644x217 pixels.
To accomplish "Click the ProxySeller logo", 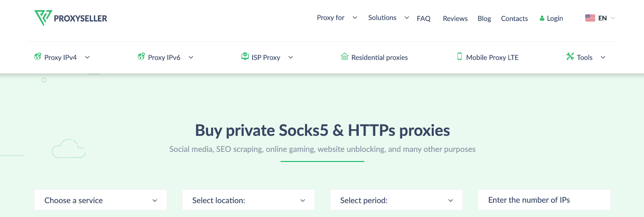I will (x=71, y=18).
